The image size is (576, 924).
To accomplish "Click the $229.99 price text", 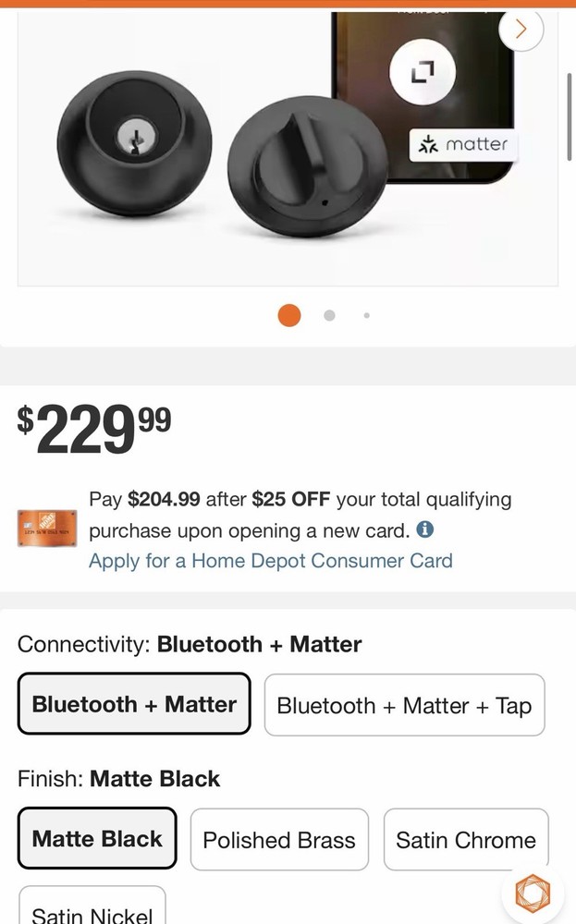I will click(x=92, y=427).
